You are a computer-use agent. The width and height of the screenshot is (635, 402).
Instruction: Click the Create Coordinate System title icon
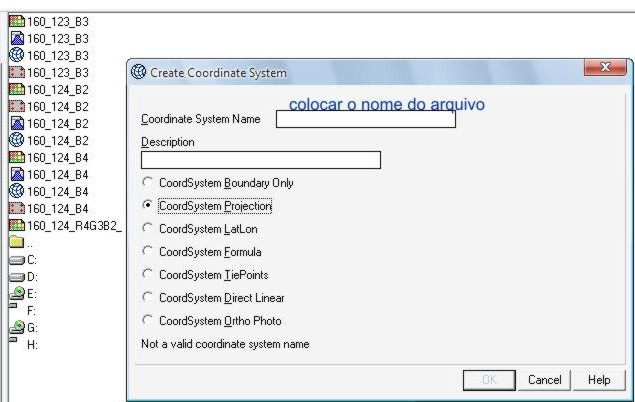(x=139, y=72)
